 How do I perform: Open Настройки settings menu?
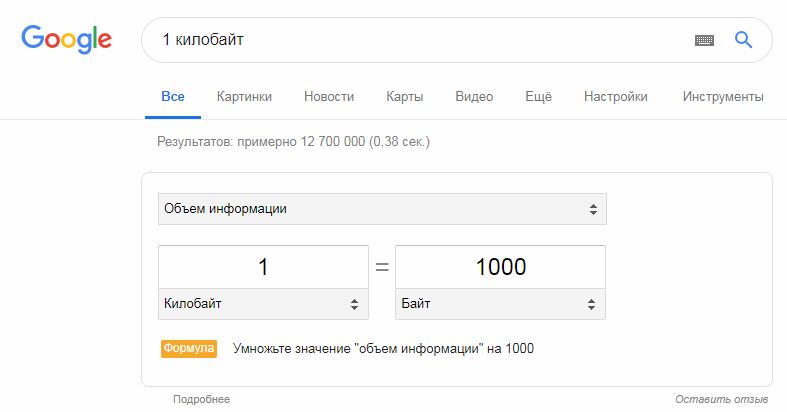click(616, 96)
